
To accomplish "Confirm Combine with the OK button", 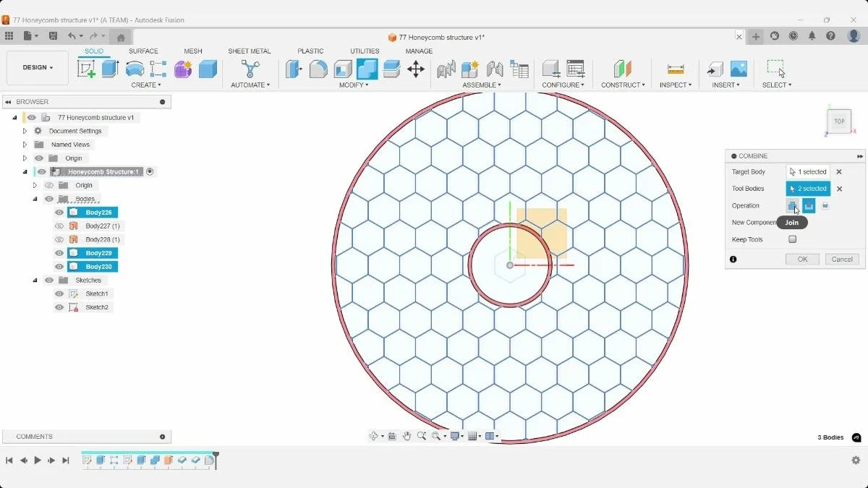I will pyautogui.click(x=802, y=259).
